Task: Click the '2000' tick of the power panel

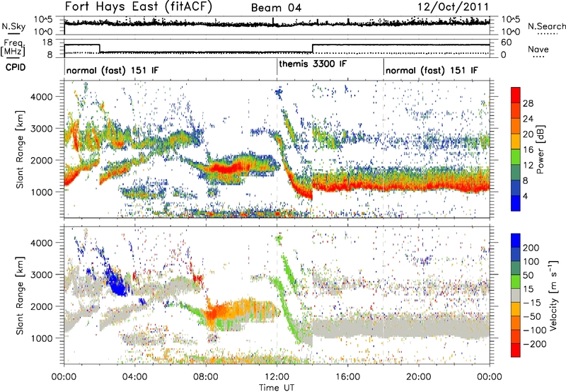Action: click(41, 160)
